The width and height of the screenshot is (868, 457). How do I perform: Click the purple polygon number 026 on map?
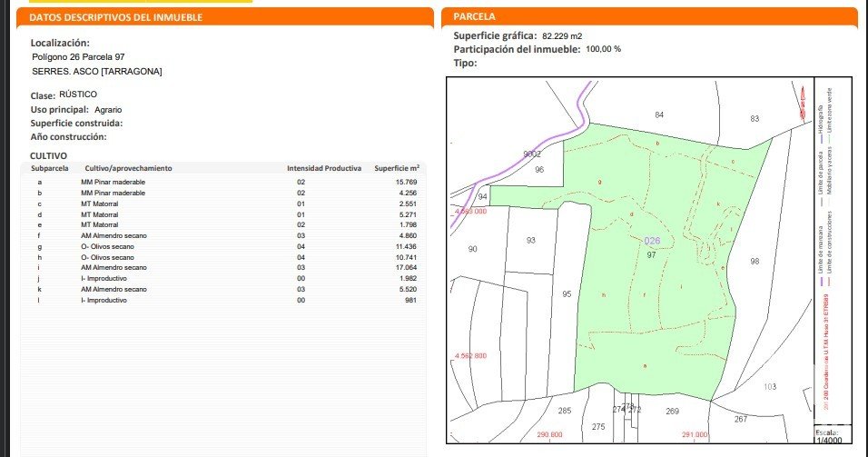pyautogui.click(x=651, y=241)
